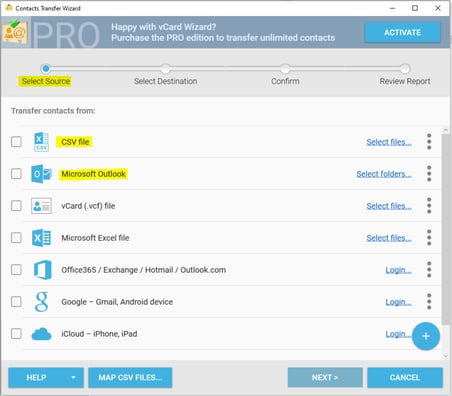Open more options for Google – Gmail row

tap(429, 302)
